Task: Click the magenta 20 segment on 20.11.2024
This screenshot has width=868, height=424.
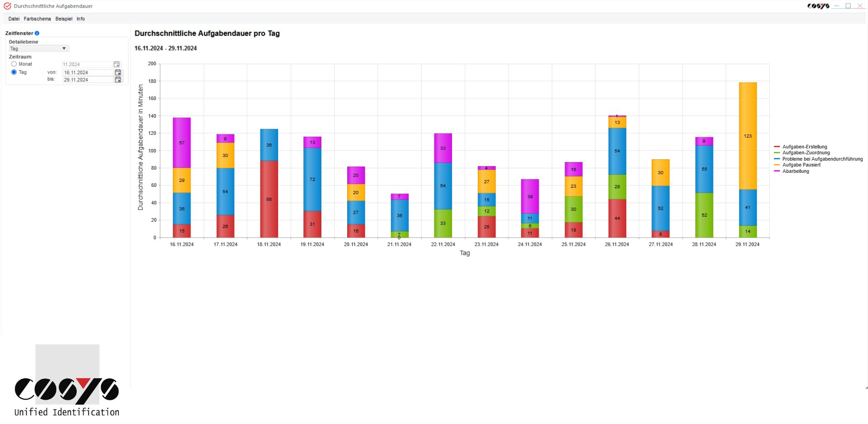Action: (356, 175)
